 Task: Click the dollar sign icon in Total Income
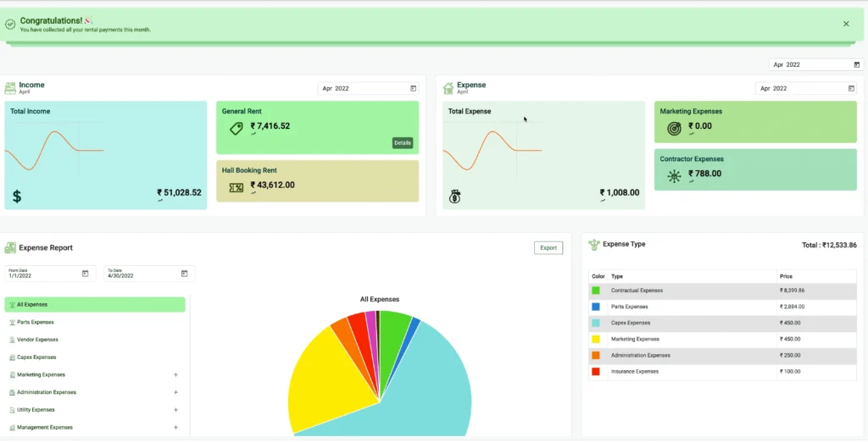(17, 196)
